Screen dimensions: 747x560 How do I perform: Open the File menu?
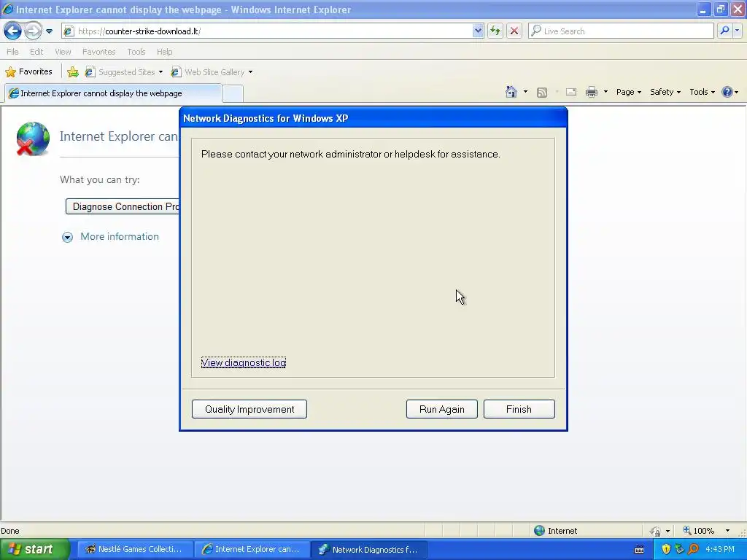pyautogui.click(x=12, y=52)
